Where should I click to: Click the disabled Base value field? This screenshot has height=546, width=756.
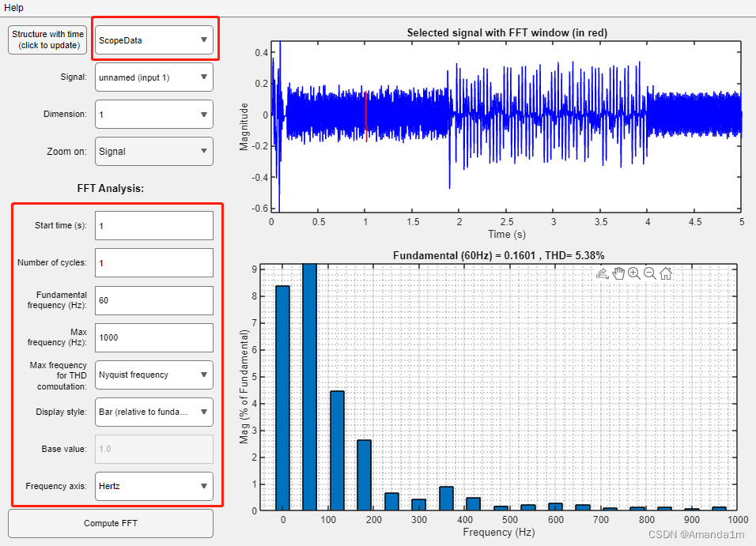coord(153,449)
